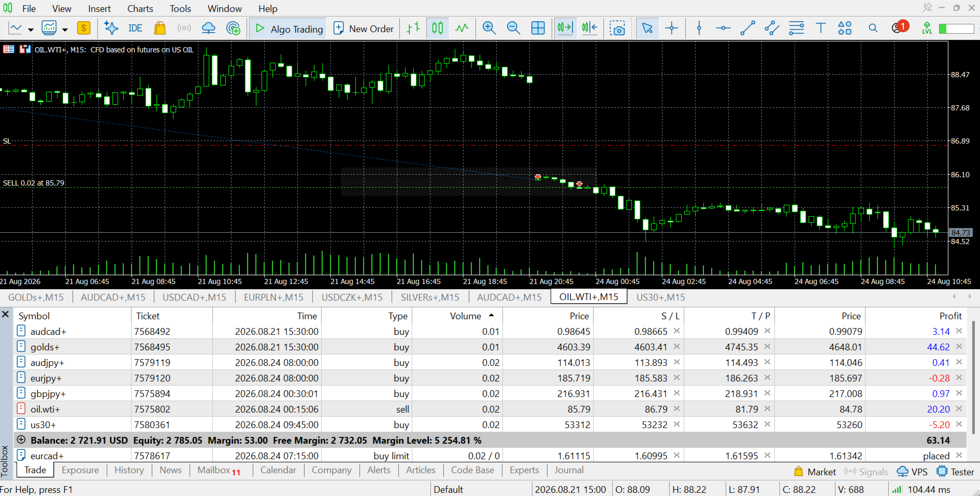Select the cursor pointer tool

(647, 28)
